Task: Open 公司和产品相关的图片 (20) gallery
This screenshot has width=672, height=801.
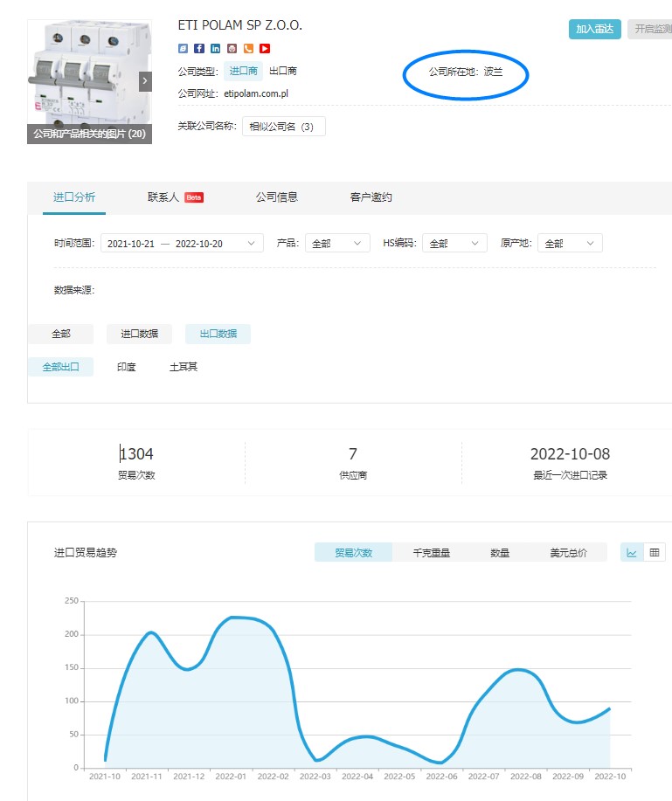Action: tap(89, 134)
